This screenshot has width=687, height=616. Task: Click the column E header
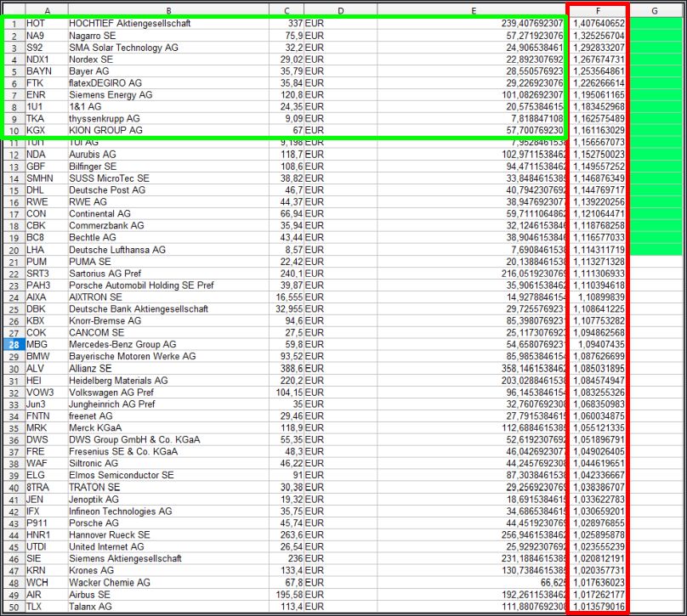[473, 10]
